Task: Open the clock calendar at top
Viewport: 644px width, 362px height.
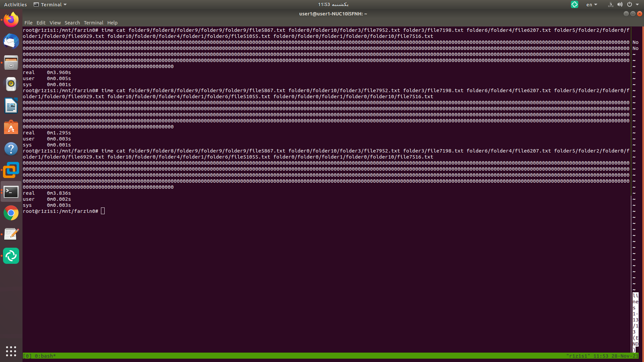Action: coord(333,4)
